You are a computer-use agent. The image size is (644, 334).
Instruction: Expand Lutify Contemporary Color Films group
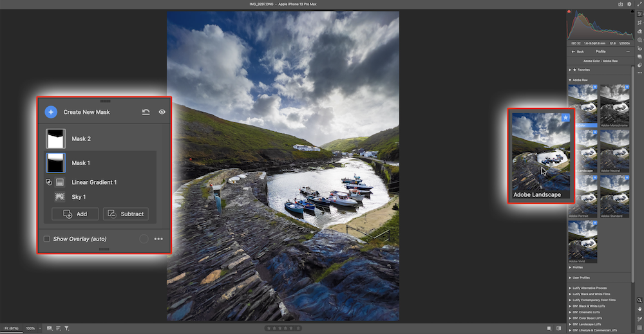[570, 301]
